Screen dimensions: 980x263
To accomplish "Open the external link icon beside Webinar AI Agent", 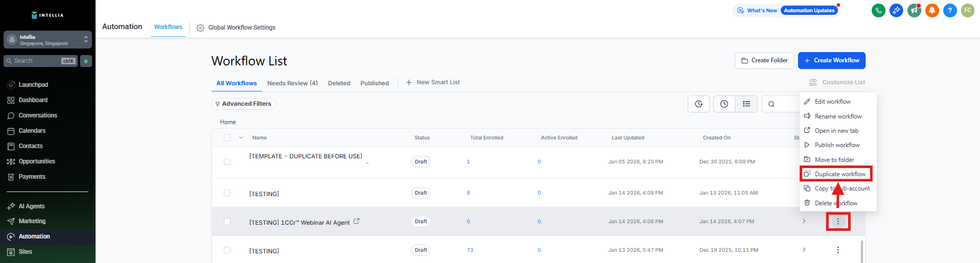I will (357, 221).
